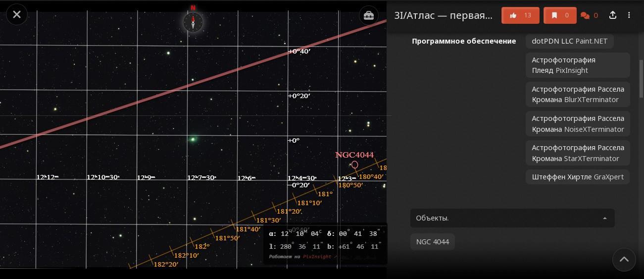Viewport: 644px width, 279px height.
Task: Click the NGC4044 label on the star map
Action: (354, 155)
